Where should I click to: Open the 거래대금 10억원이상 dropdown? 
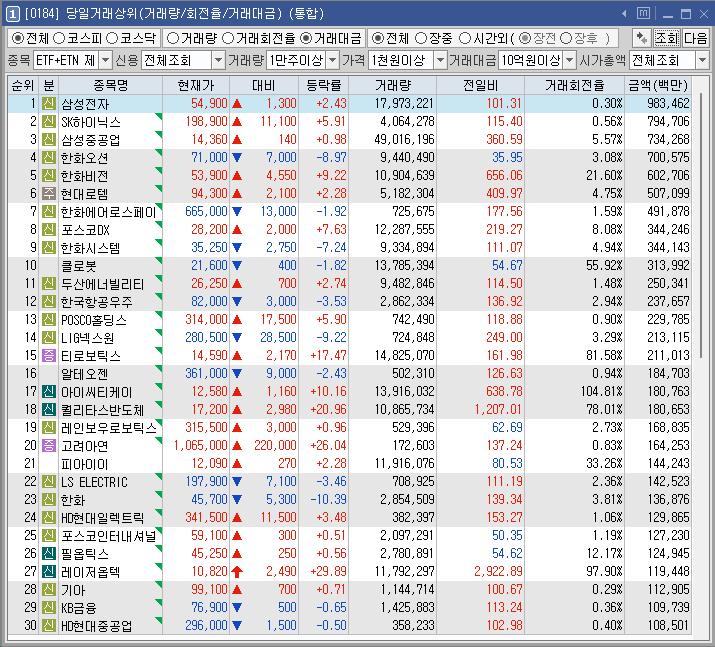(570, 60)
